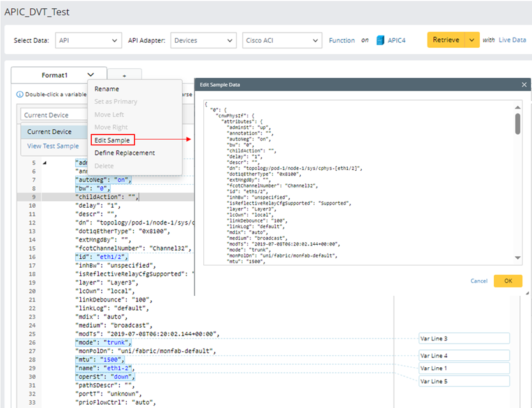The width and height of the screenshot is (532, 408).
Task: Select Edit Sample menu entry
Action: pyautogui.click(x=112, y=140)
